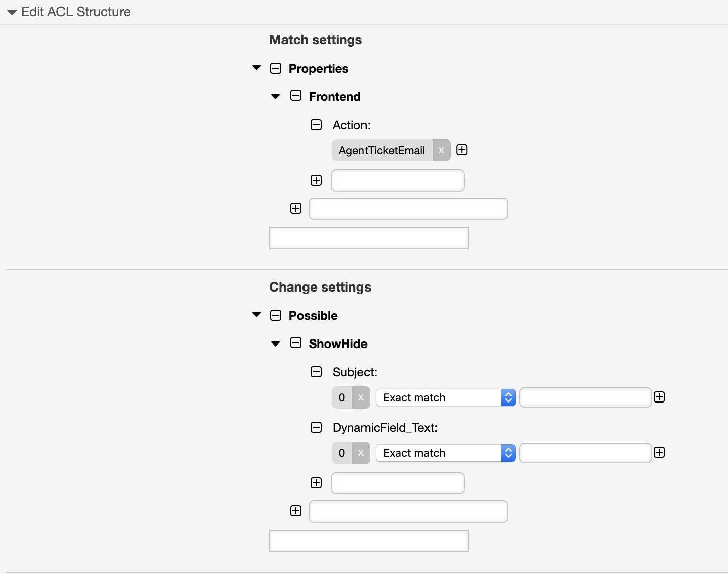The height and width of the screenshot is (574, 728).
Task: Focus the Subject value text field
Action: click(586, 397)
